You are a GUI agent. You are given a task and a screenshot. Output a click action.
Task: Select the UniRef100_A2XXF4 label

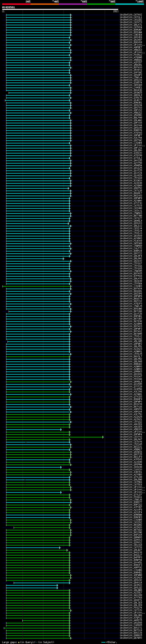pyautogui.click(x=131, y=512)
